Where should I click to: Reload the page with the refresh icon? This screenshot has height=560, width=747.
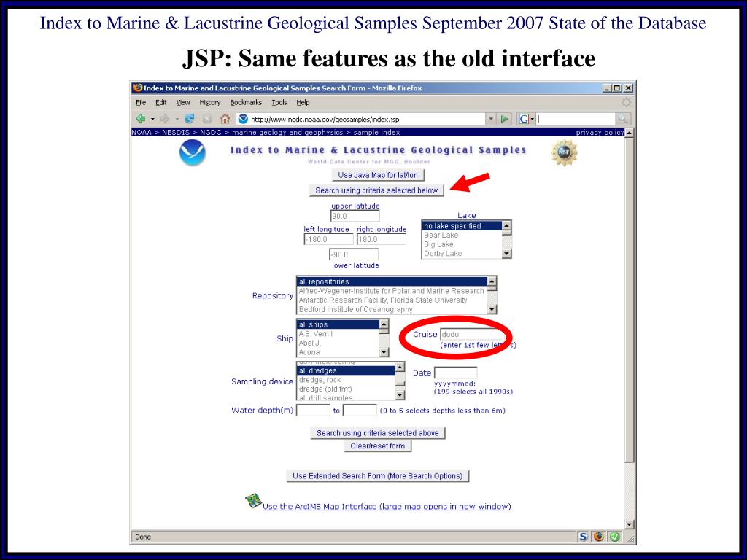click(x=189, y=119)
